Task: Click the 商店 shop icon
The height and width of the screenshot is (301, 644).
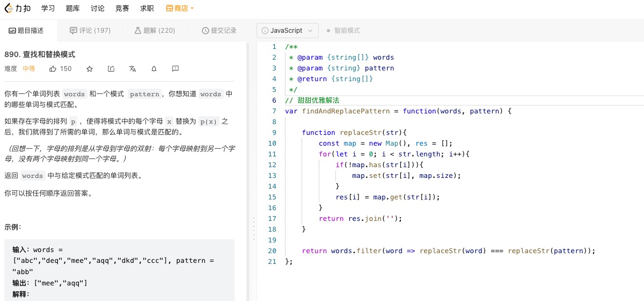Action: point(169,8)
